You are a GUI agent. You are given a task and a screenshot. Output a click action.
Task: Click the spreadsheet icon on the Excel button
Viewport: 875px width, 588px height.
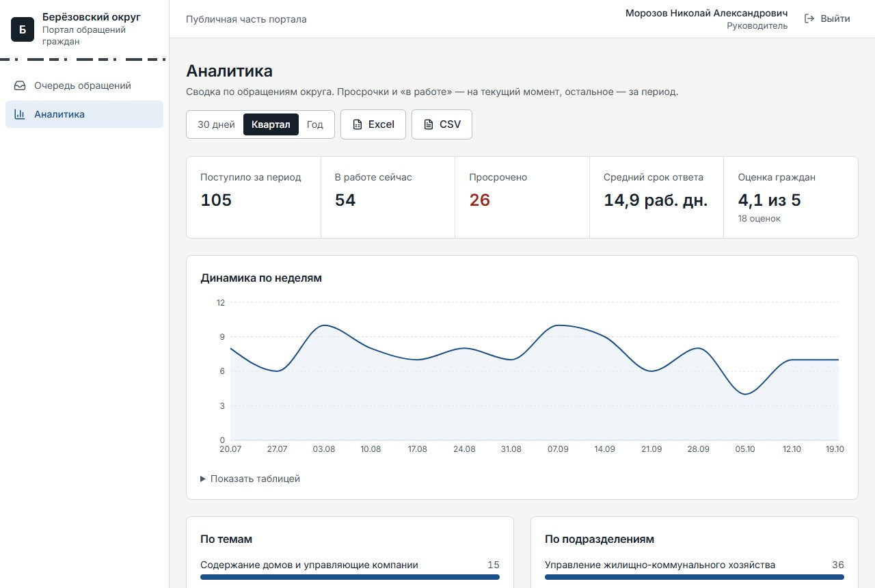(357, 124)
